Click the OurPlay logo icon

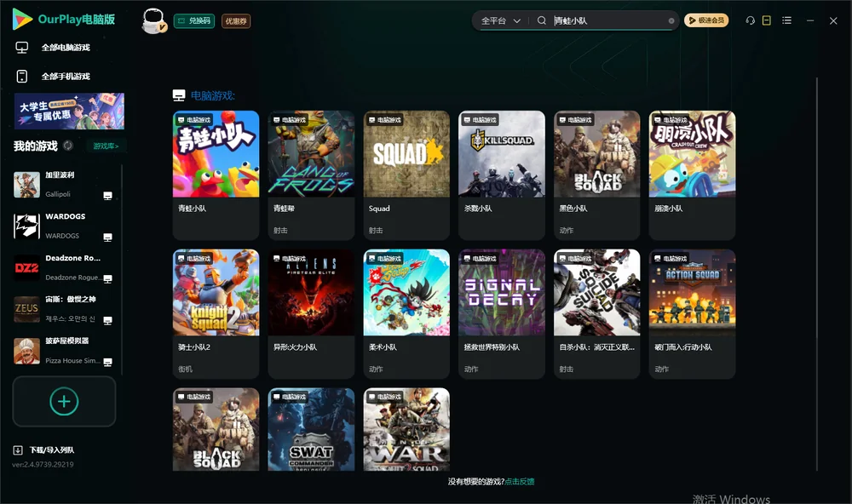(x=22, y=19)
